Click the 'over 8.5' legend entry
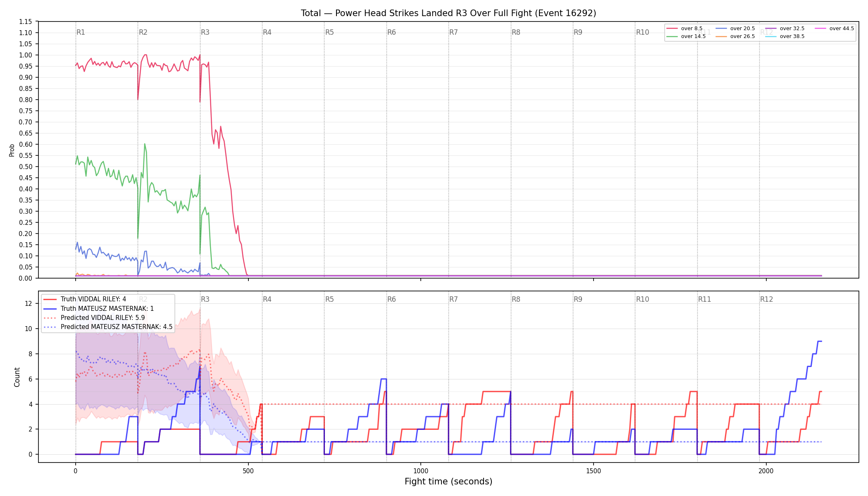The image size is (868, 496). [684, 29]
